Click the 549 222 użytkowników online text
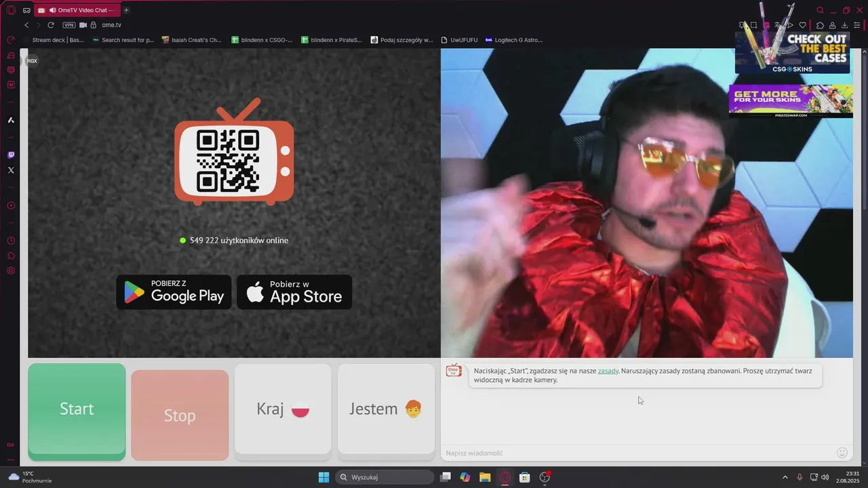This screenshot has width=868, height=488. pyautogui.click(x=239, y=241)
